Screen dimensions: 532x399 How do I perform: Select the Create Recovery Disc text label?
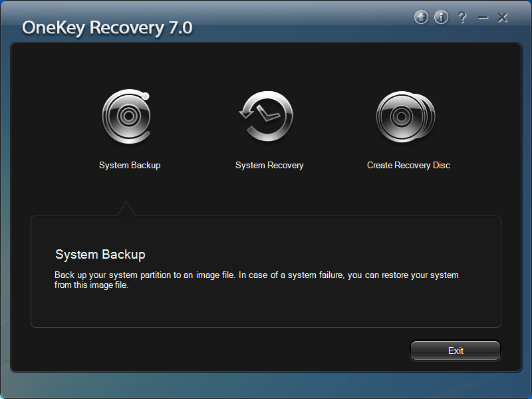pyautogui.click(x=408, y=165)
